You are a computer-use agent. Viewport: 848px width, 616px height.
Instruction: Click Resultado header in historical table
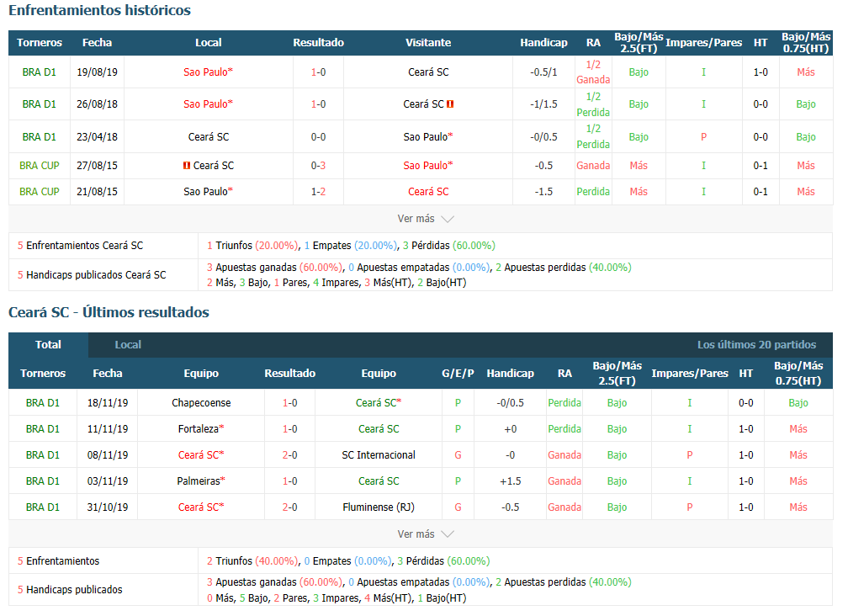[319, 43]
